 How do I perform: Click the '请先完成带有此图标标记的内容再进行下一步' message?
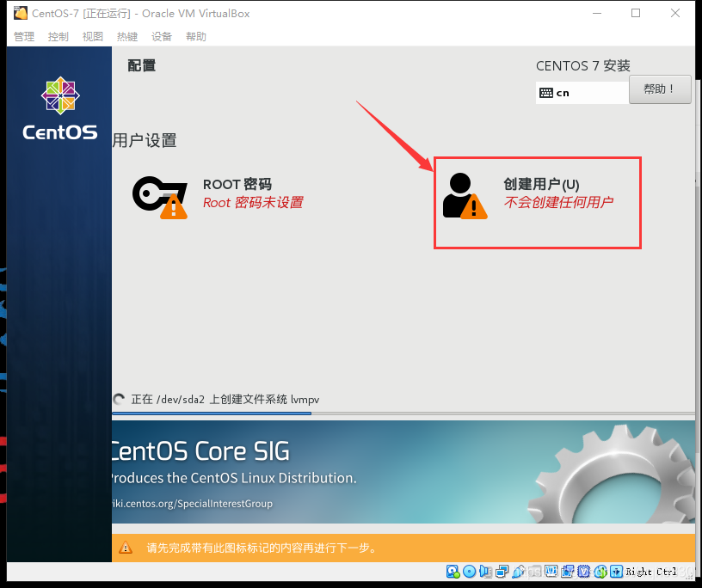[262, 548]
